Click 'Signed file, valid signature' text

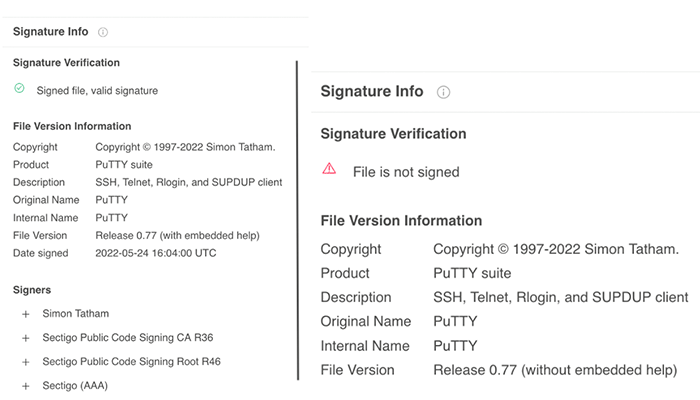(97, 90)
